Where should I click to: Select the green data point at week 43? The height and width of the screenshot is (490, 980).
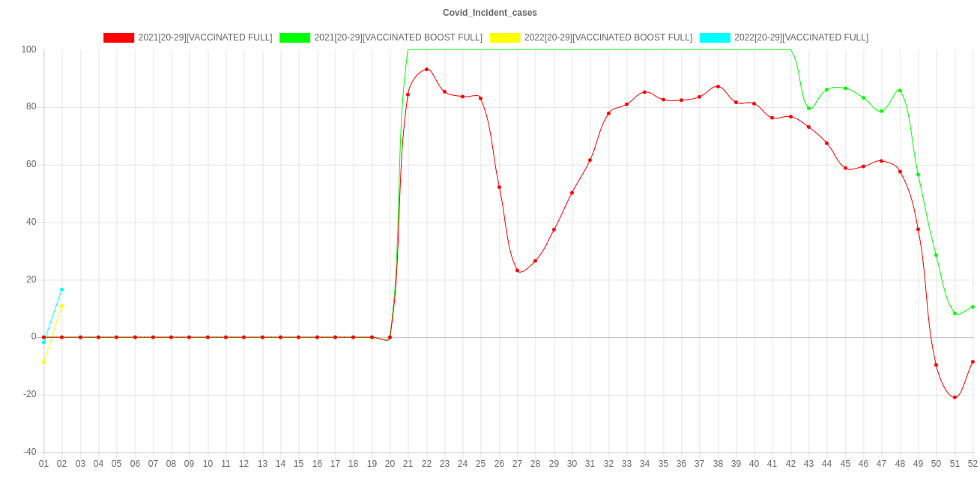tap(808, 109)
